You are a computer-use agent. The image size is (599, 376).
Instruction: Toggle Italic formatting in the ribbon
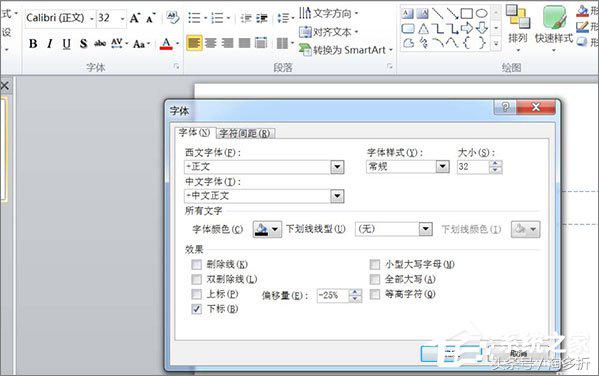point(50,44)
